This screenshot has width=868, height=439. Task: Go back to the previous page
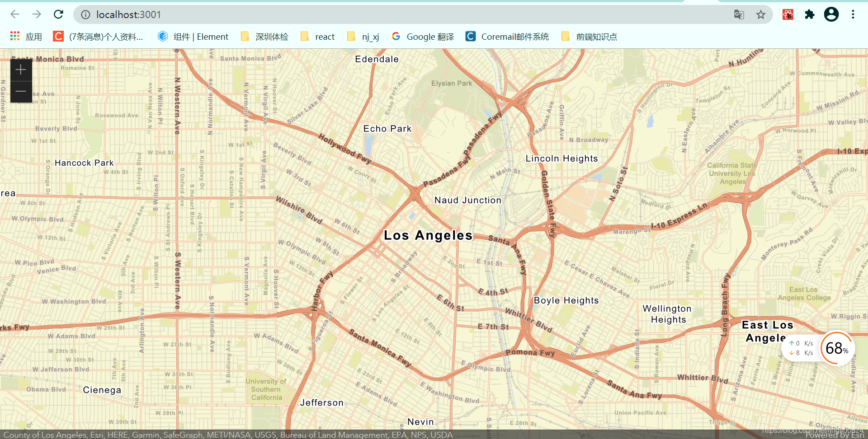click(x=15, y=14)
